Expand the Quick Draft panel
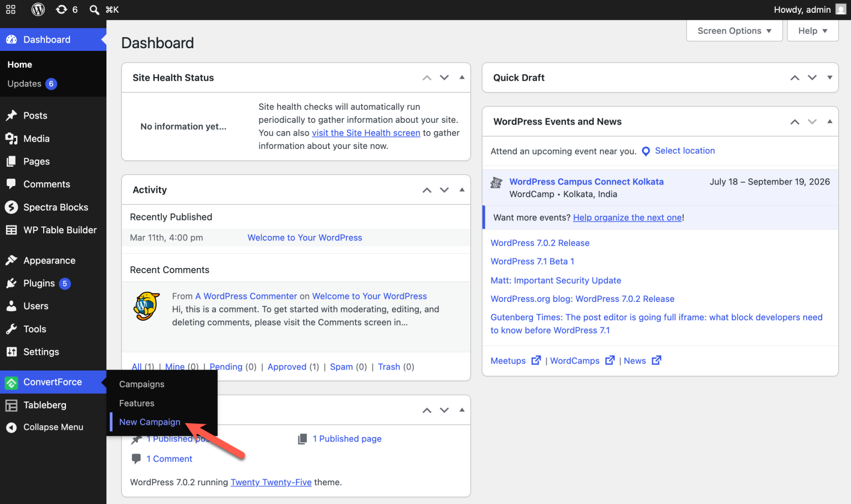The image size is (851, 504). (x=829, y=78)
